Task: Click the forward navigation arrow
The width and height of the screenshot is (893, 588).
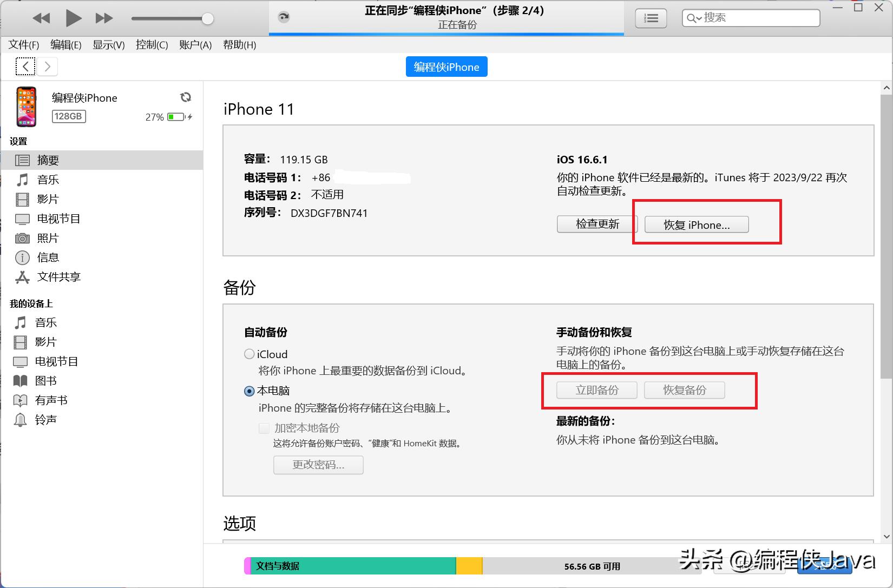Action: pyautogui.click(x=48, y=66)
